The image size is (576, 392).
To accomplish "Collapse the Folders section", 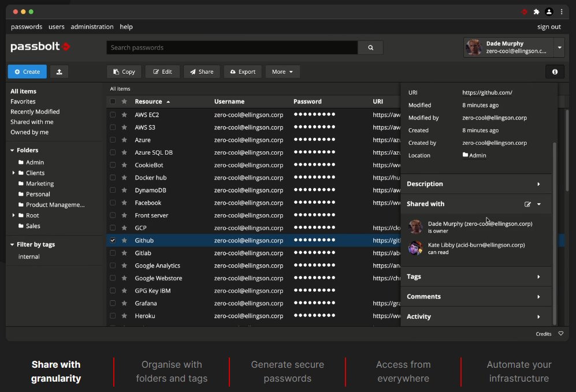I will (x=12, y=150).
